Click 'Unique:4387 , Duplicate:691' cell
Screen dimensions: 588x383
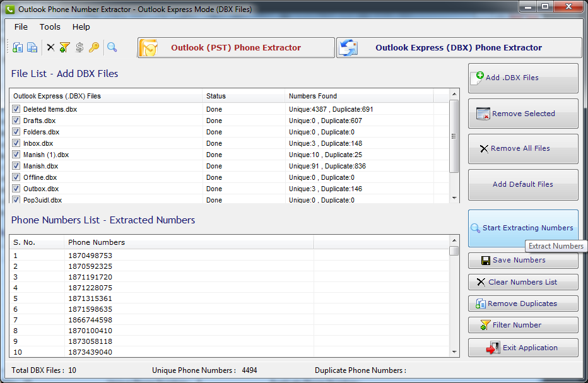[x=331, y=109]
